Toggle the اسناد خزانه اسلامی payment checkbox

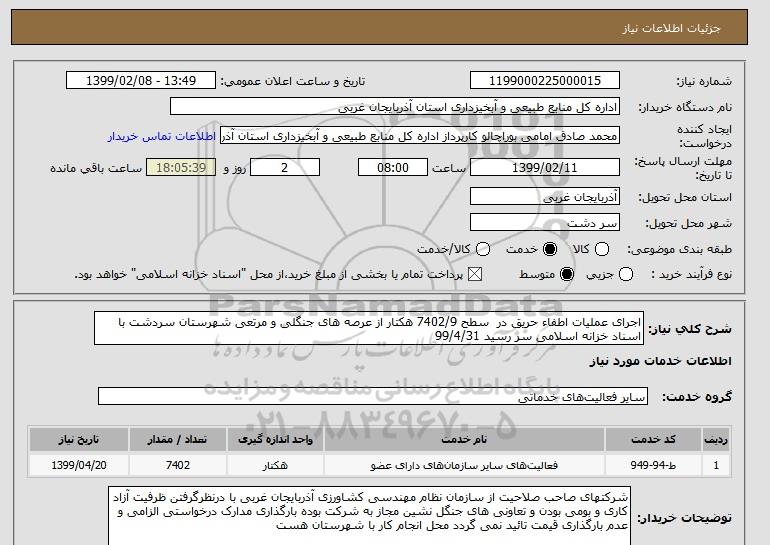click(475, 274)
